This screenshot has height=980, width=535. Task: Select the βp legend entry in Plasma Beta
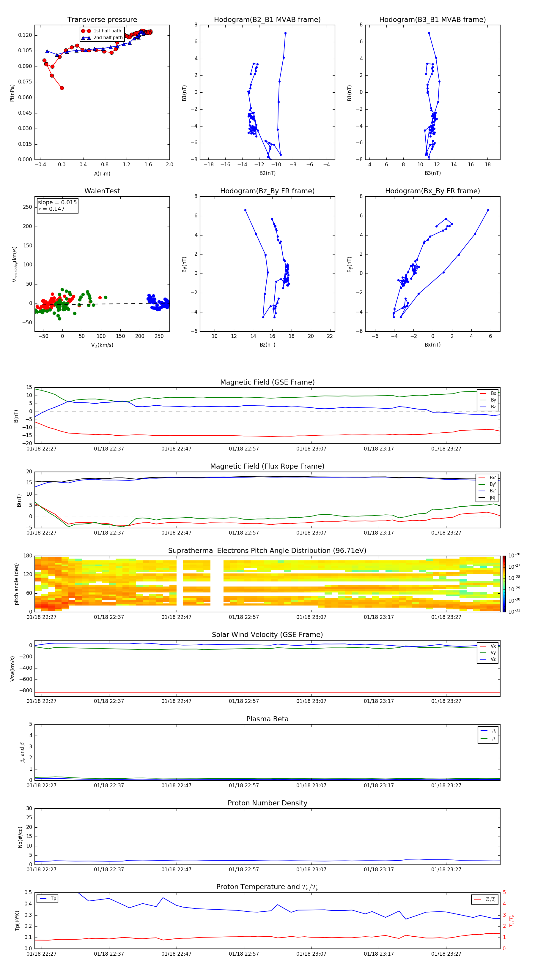pos(488,731)
